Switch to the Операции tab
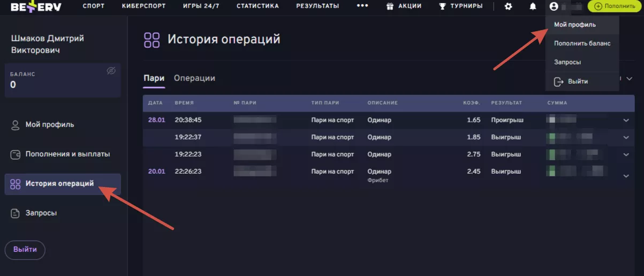 coord(194,78)
